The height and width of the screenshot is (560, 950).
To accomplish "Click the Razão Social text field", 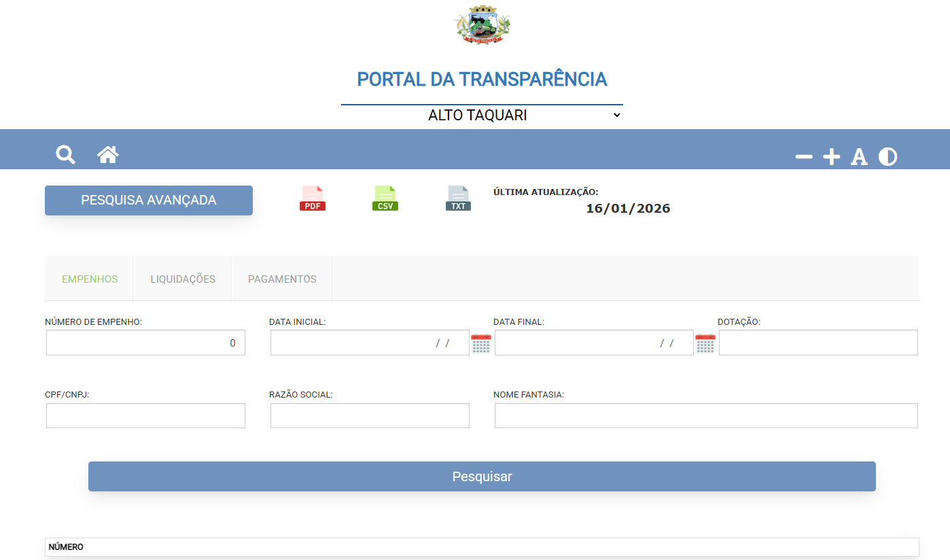I will 370,416.
